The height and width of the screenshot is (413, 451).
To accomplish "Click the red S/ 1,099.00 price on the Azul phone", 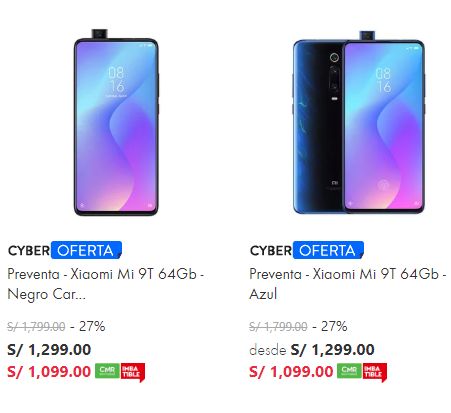I will pyautogui.click(x=291, y=371).
